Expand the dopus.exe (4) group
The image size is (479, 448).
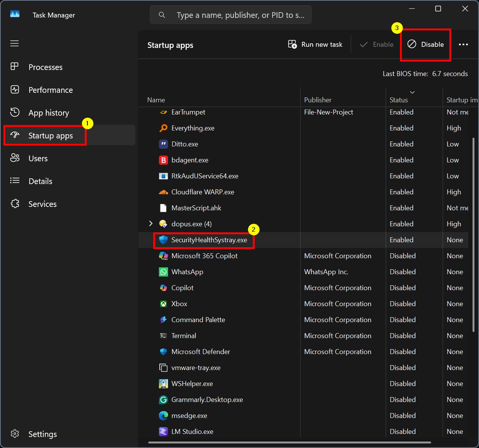151,224
